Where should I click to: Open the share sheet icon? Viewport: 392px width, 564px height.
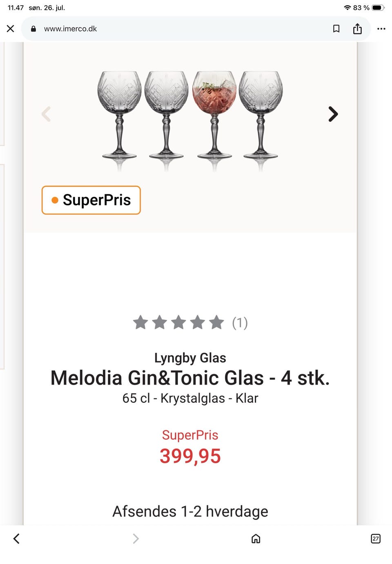click(x=357, y=29)
